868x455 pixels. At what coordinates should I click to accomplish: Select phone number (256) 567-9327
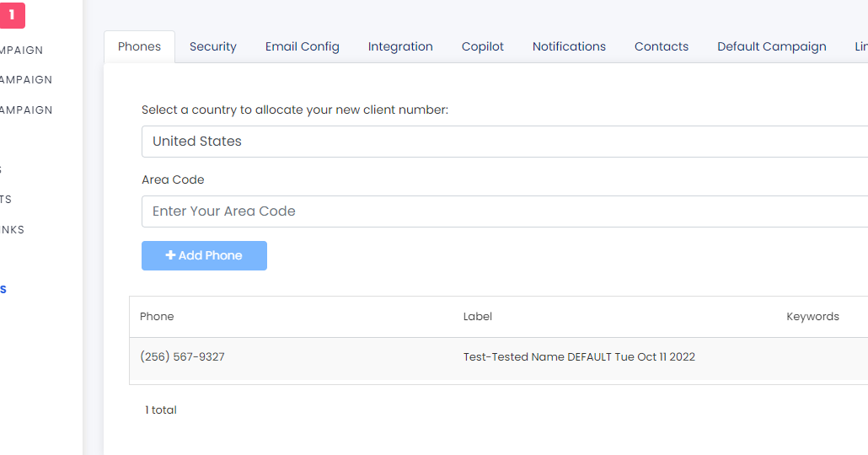click(183, 357)
